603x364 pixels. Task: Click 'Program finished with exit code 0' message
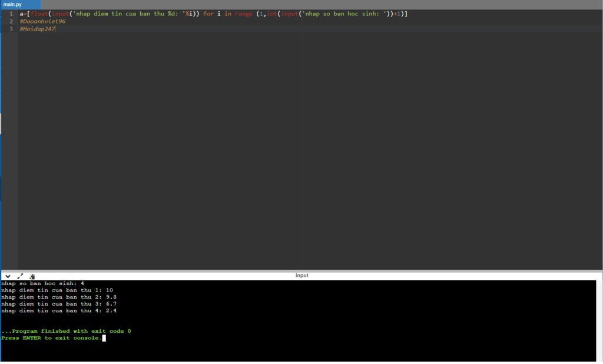(x=66, y=331)
